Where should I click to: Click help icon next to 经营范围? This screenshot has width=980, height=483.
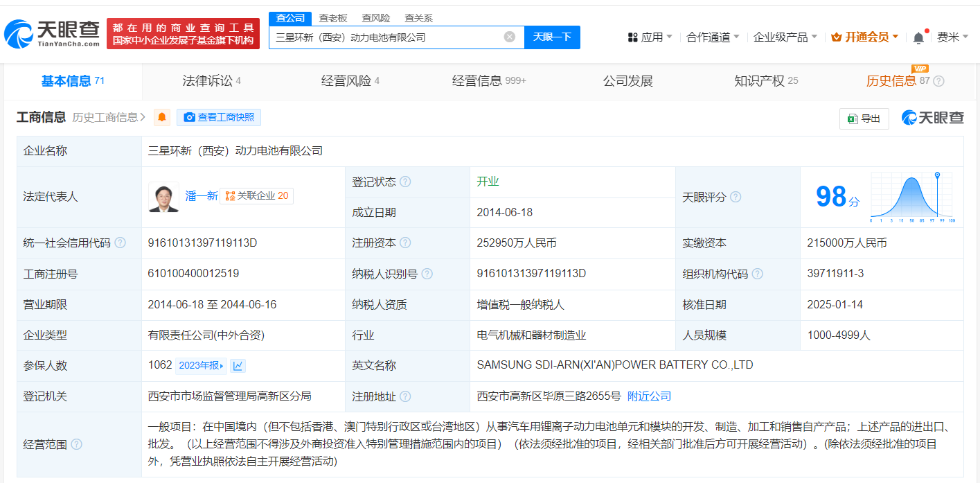76,444
